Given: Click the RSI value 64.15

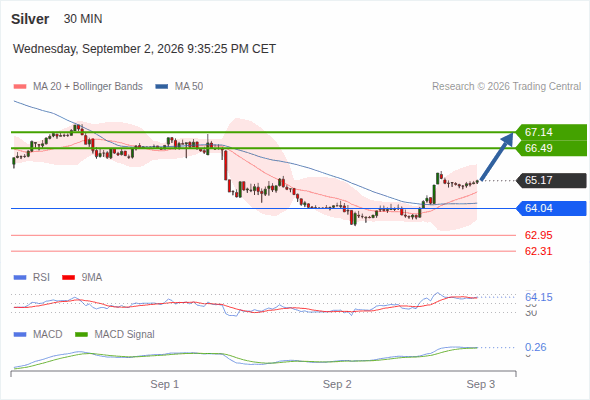Looking at the screenshot, I should [x=539, y=297].
